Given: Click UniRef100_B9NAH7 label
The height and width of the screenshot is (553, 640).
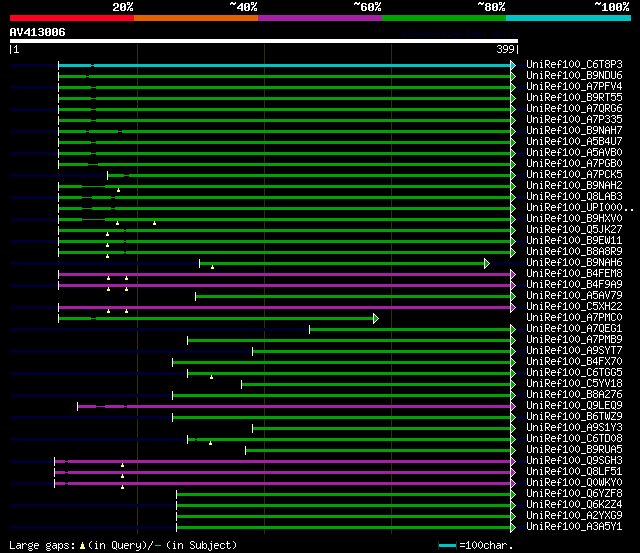Looking at the screenshot, I should (x=574, y=131).
